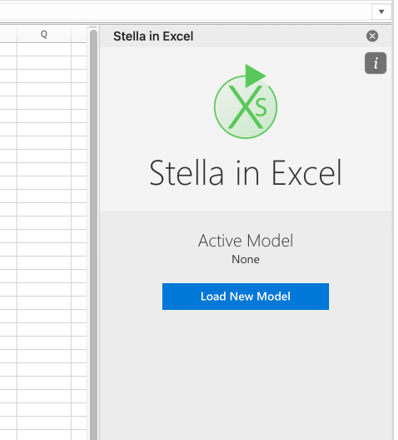Click the large Stella in Excel heading
The image size is (398, 440).
pos(246,173)
